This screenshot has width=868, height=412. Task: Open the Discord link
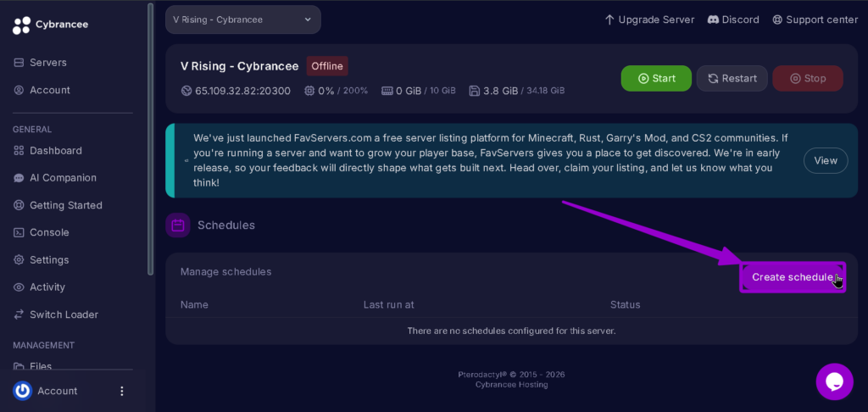733,20
